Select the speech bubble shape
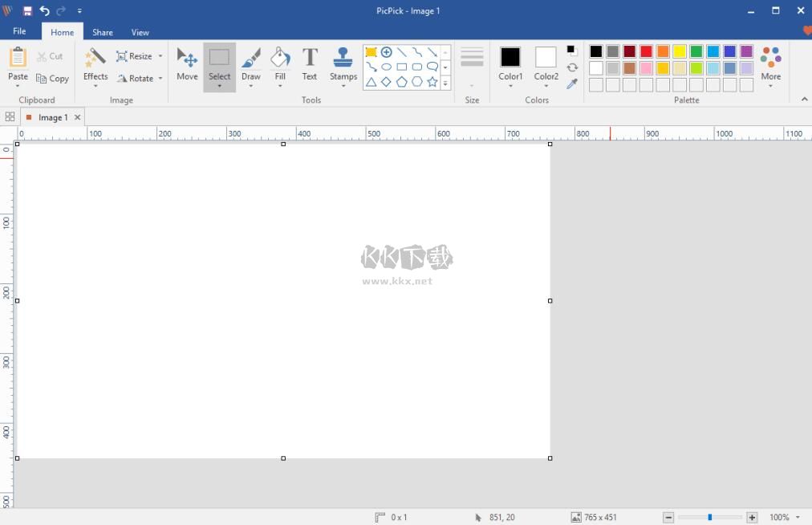 coord(432,67)
